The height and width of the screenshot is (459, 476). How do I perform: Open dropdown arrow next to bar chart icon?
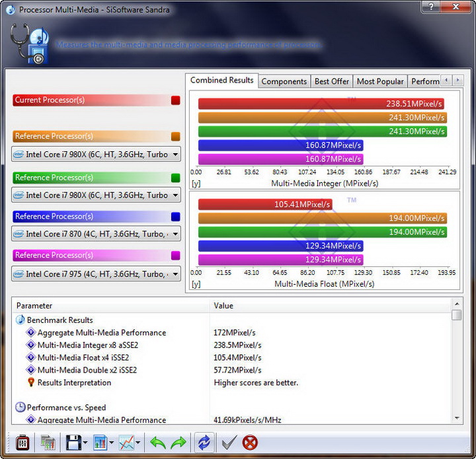(x=112, y=443)
